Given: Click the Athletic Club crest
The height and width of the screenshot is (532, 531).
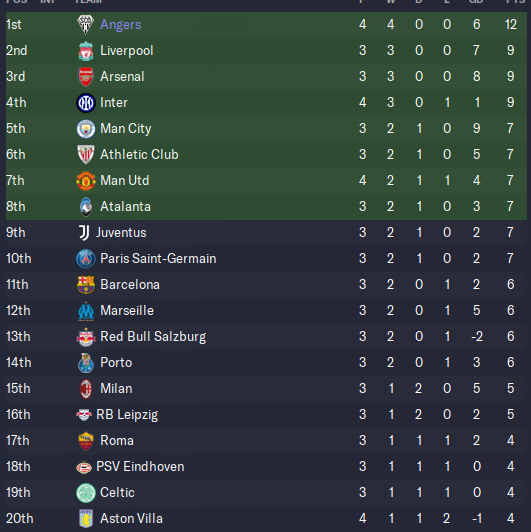Looking at the screenshot, I should (x=86, y=155).
